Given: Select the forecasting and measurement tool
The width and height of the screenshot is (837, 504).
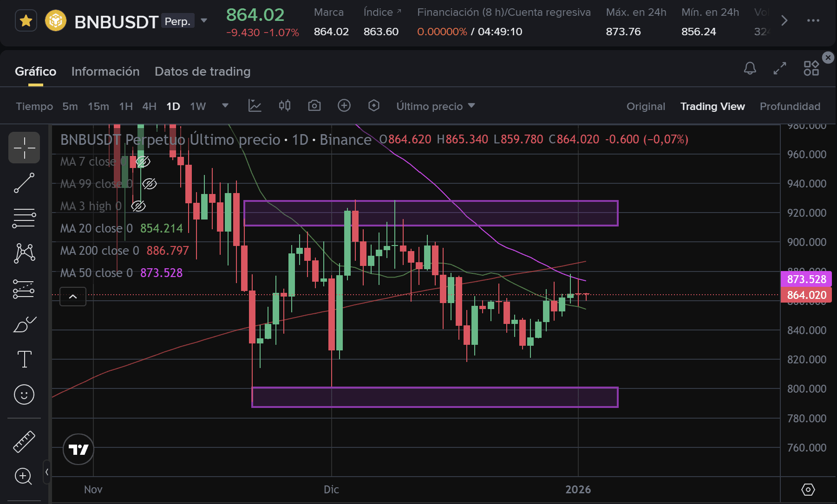Looking at the screenshot, I should coord(24,289).
